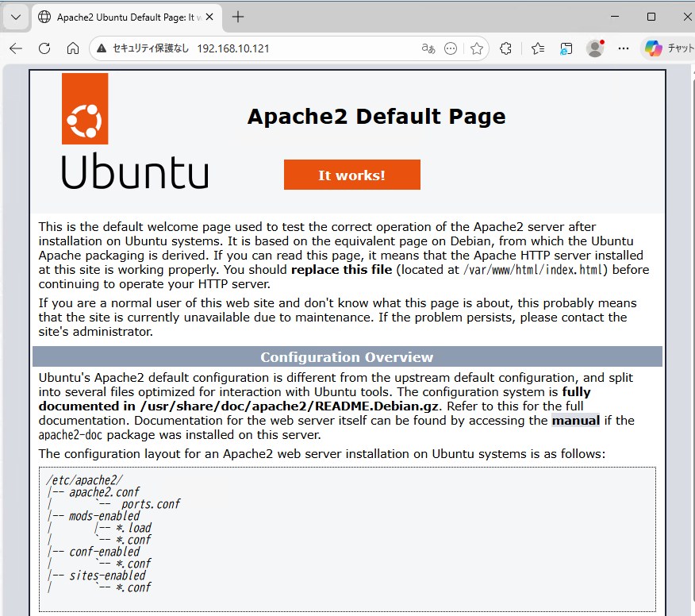
Task: Open the circled ellipsis icon in address bar
Action: 451,48
